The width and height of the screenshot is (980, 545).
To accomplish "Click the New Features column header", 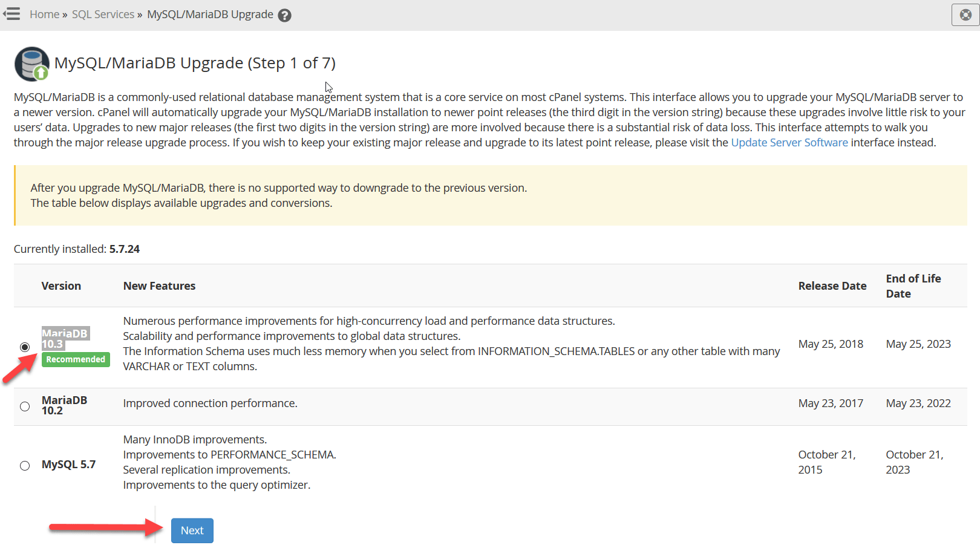I will [160, 286].
